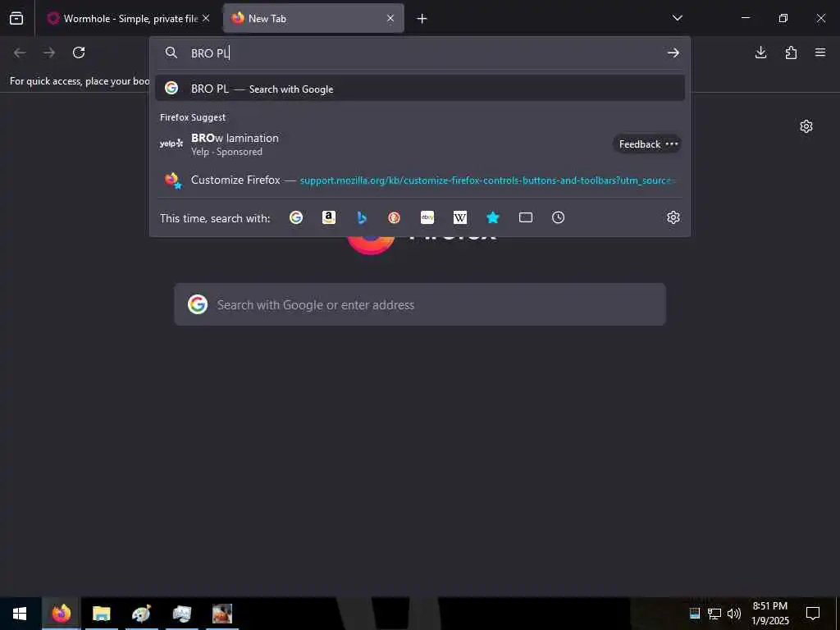Open the Customize Firefox support link
This screenshot has width=840, height=630.
[x=420, y=180]
